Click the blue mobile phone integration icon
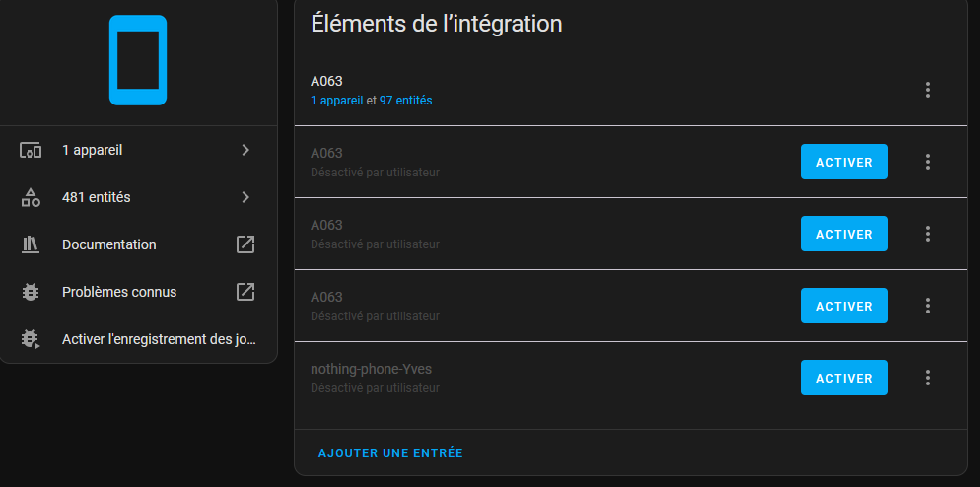Image resolution: width=980 pixels, height=487 pixels. point(138,60)
